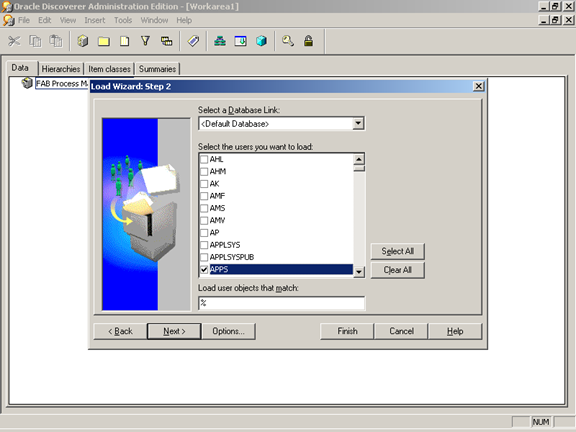Check the AMV user checkbox

click(204, 220)
